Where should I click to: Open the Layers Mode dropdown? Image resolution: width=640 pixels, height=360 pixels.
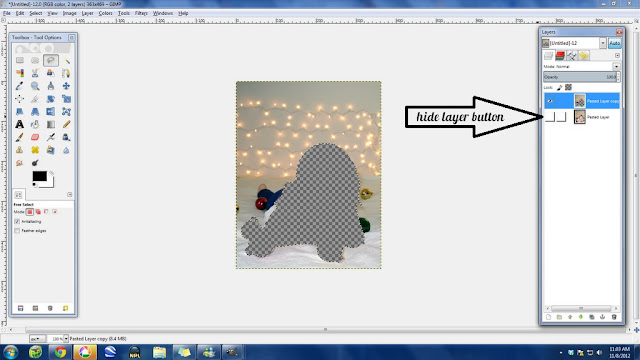[616, 67]
